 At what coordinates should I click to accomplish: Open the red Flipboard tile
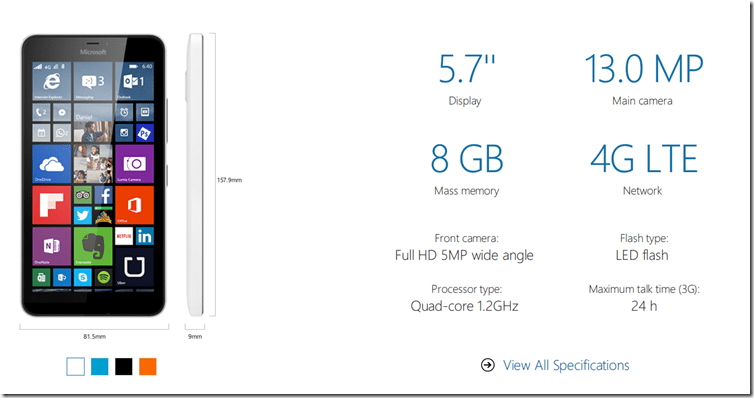[x=52, y=205]
